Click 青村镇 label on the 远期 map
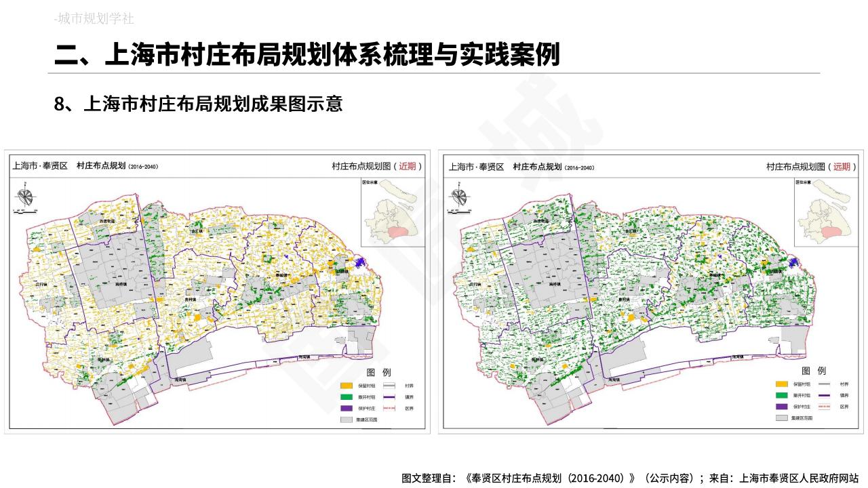 (625, 298)
